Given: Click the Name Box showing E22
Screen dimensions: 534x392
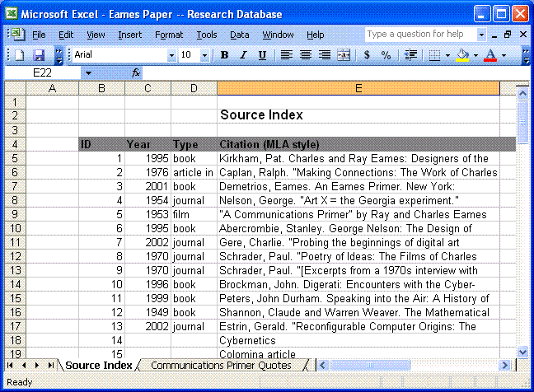Looking at the screenshot, I should 43,72.
